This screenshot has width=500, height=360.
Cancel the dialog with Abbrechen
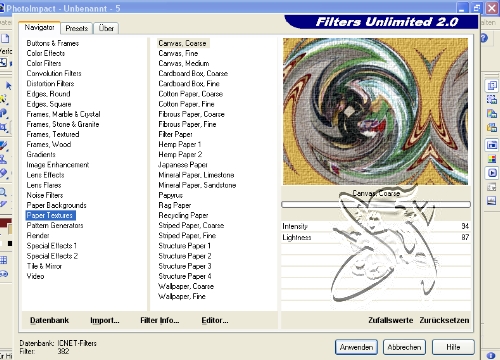[404, 347]
